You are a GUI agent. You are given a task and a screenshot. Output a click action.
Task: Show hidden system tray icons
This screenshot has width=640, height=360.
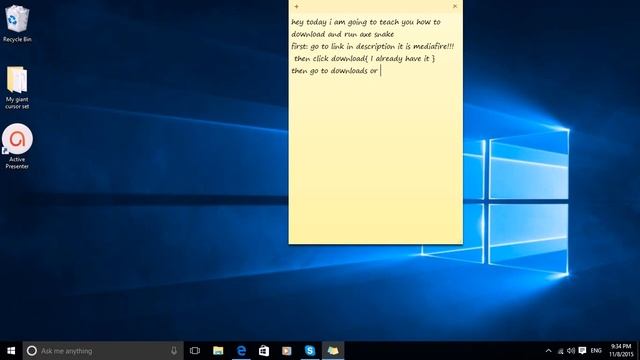coord(549,351)
